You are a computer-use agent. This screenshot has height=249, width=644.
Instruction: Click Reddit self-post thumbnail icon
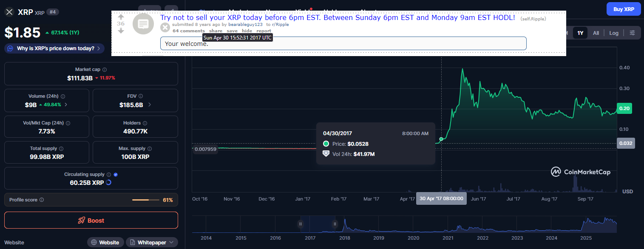click(x=143, y=24)
